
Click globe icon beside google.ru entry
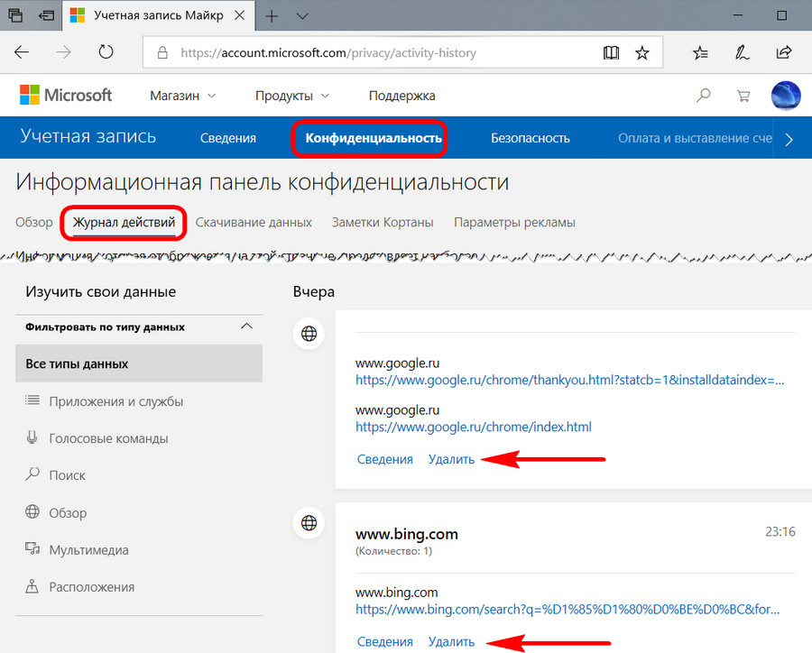tap(309, 334)
